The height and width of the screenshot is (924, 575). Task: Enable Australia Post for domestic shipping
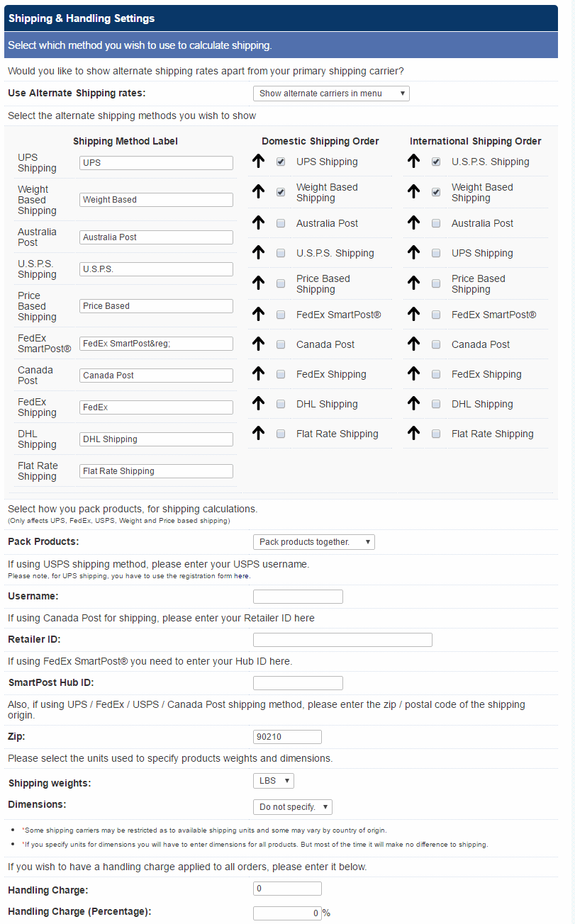tap(281, 222)
